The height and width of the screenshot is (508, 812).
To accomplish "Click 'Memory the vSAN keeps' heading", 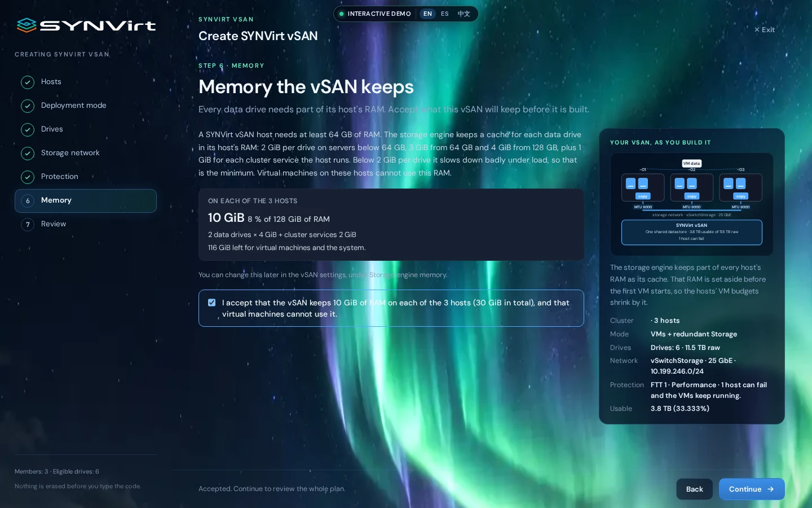I will click(x=306, y=87).
